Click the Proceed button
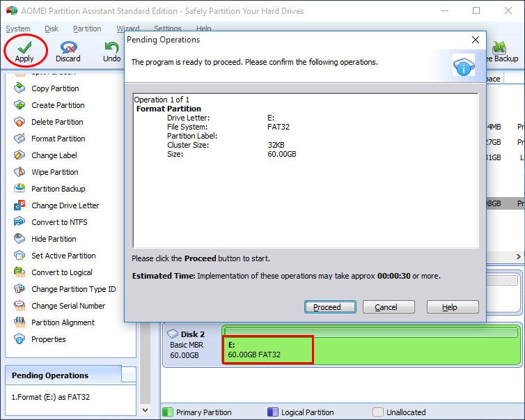This screenshot has width=525, height=420. pos(330,306)
